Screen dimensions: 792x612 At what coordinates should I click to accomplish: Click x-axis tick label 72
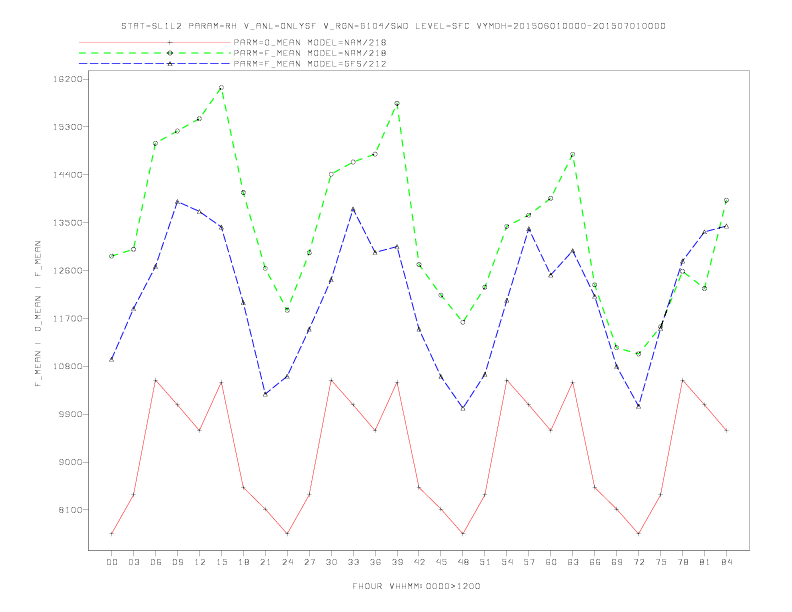639,562
